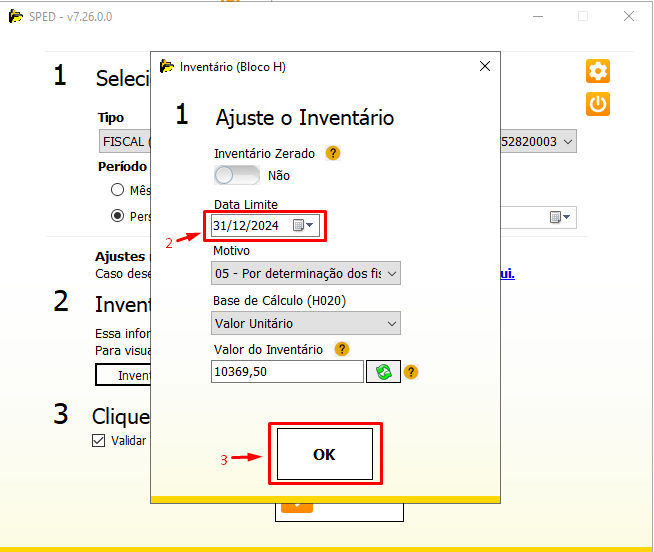Close the Inventário (Bloco H) dialog
This screenshot has height=552, width=654.
click(x=485, y=66)
